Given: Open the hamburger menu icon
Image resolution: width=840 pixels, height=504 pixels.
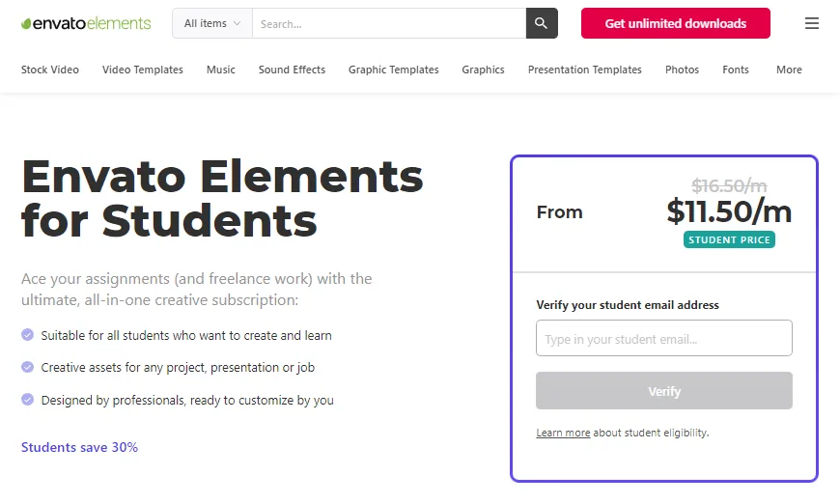Looking at the screenshot, I should click(x=812, y=23).
